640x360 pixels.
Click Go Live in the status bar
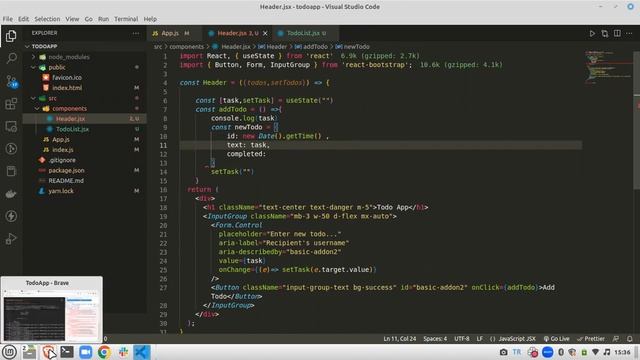[557, 339]
